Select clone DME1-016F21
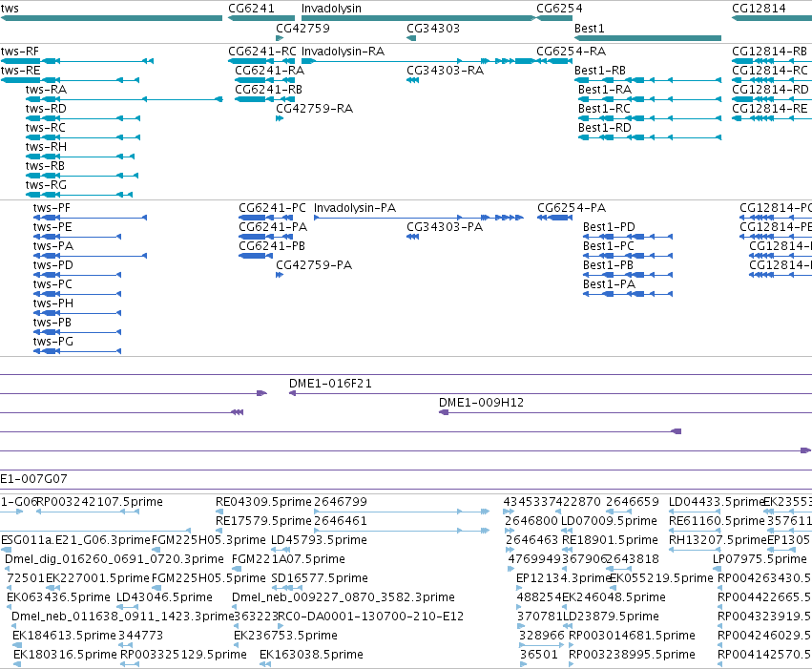The image size is (812, 669). tap(330, 384)
